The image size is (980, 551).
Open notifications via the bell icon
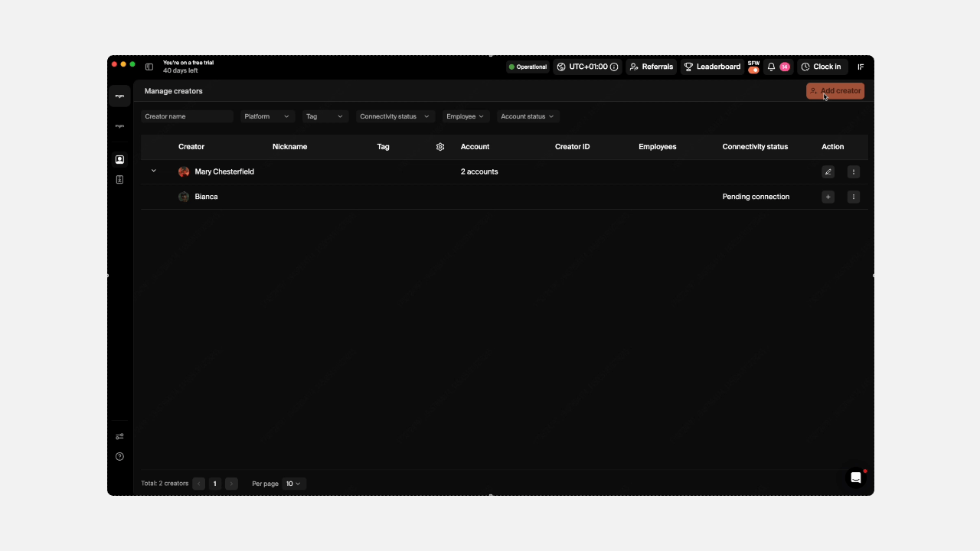point(771,67)
